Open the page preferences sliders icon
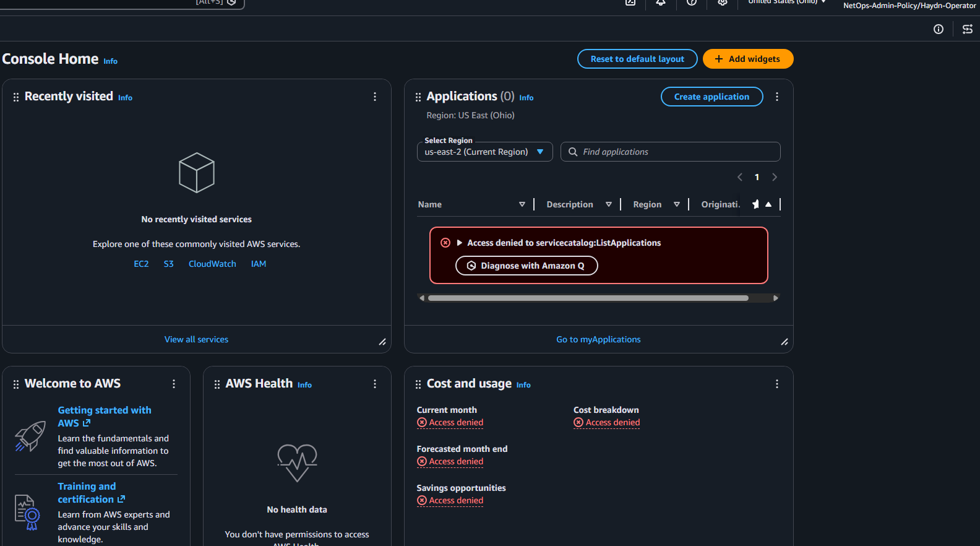Viewport: 980px width, 546px height. 968,29
